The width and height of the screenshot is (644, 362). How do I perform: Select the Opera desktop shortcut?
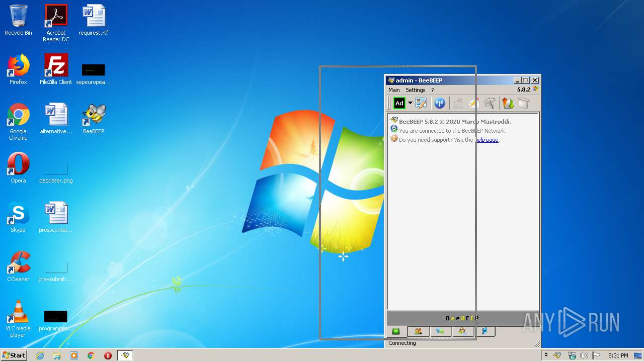(x=18, y=168)
